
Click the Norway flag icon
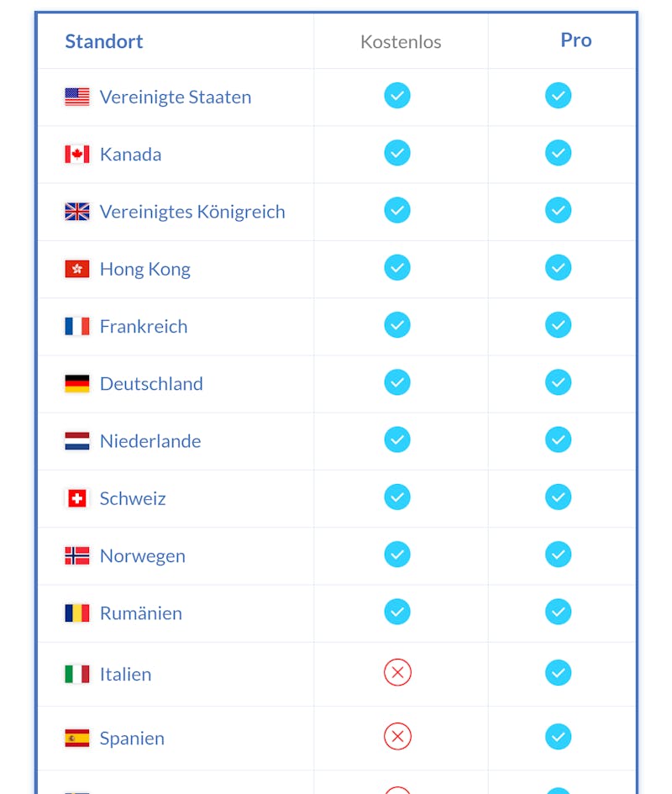coord(77,555)
